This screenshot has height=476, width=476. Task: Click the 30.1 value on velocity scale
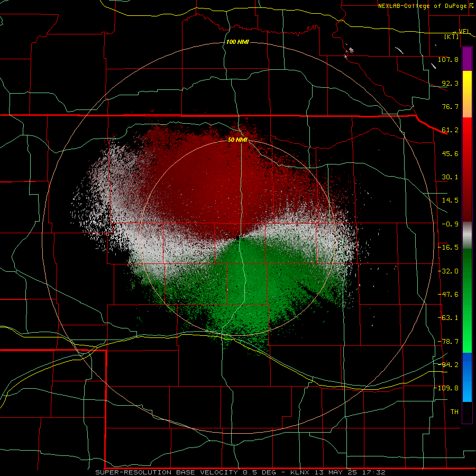point(450,177)
